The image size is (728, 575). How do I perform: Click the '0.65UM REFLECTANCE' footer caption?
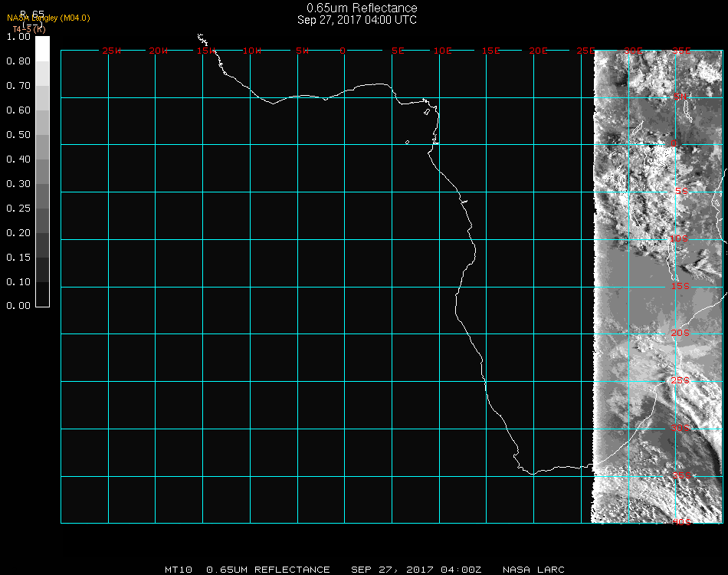[x=268, y=570]
